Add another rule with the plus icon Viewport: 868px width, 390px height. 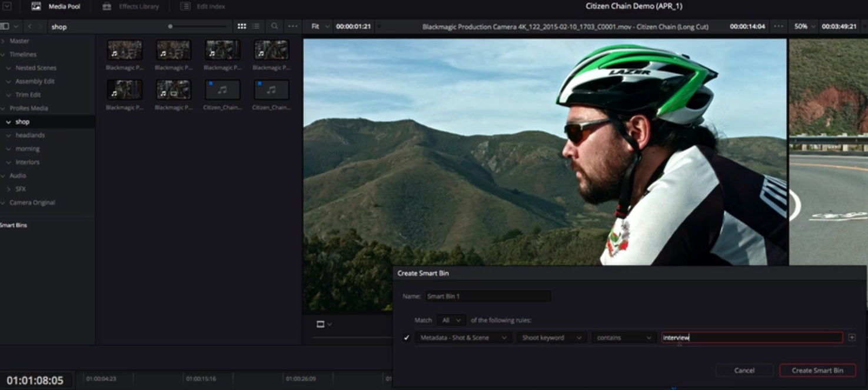(852, 338)
